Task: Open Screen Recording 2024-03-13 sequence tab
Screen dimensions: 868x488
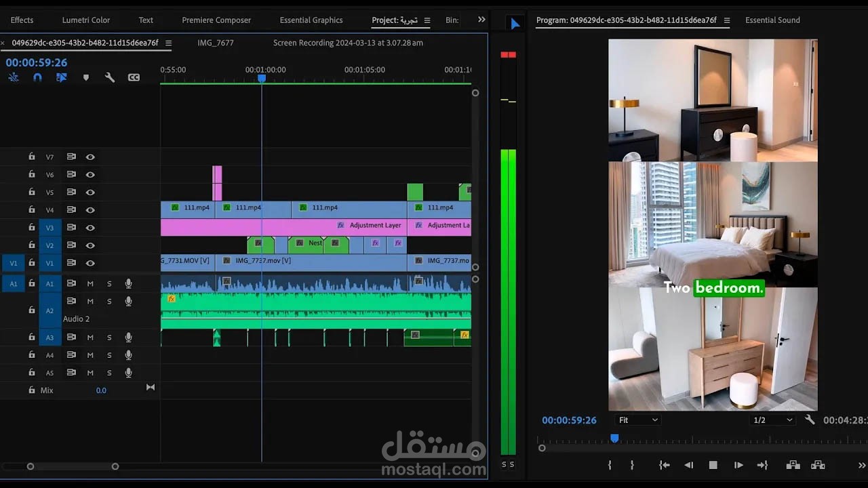Action: click(x=348, y=43)
